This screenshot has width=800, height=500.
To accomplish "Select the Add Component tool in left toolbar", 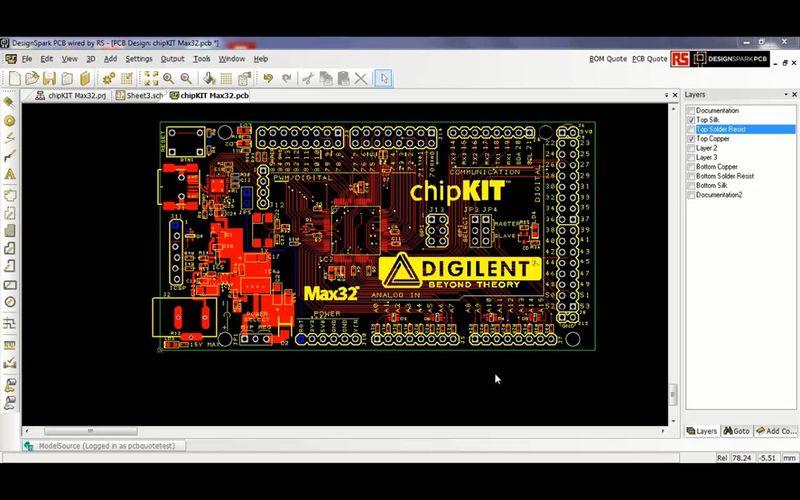I will (x=9, y=103).
